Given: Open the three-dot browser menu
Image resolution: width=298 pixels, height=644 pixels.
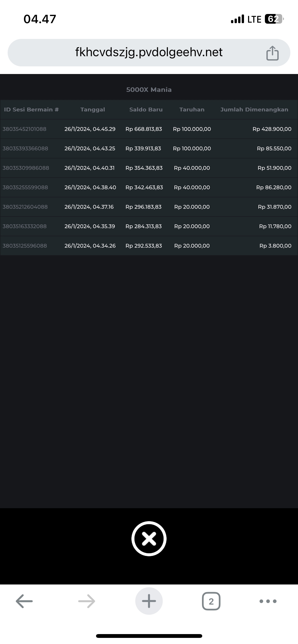Looking at the screenshot, I should [x=268, y=601].
